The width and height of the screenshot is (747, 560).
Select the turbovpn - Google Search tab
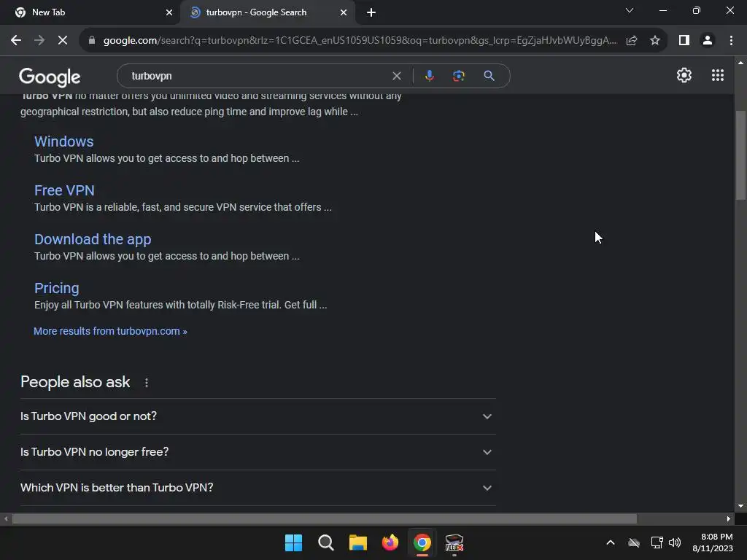267,12
